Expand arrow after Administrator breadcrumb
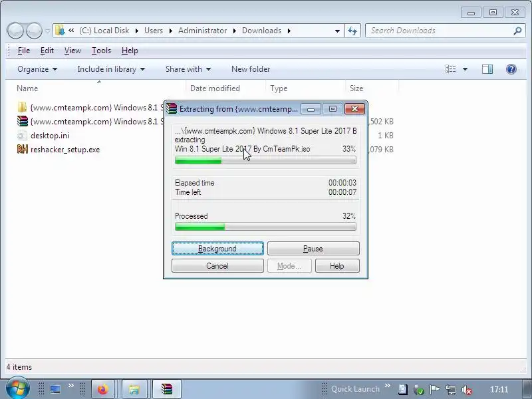The height and width of the screenshot is (399, 532). (235, 31)
